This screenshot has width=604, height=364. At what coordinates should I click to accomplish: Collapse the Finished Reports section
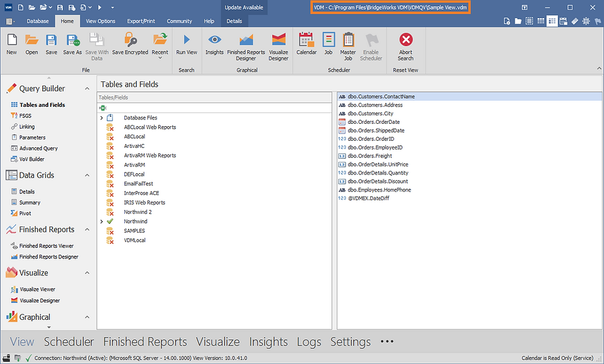tap(87, 230)
